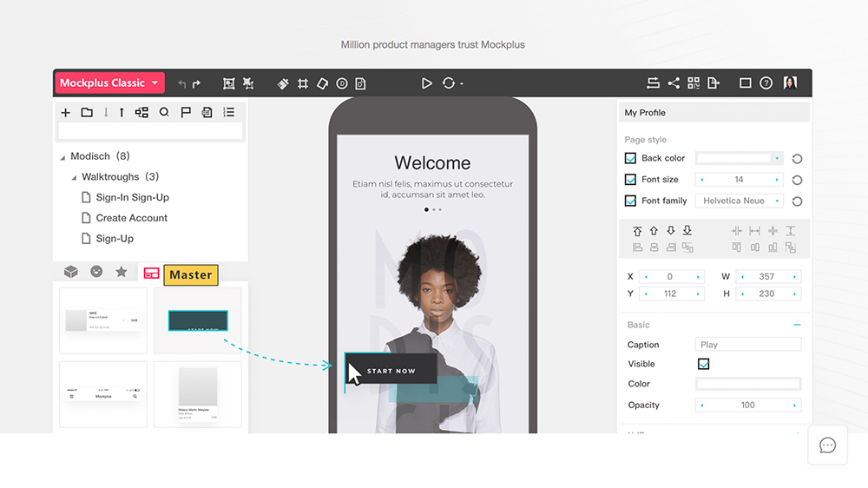Click the redo arrow icon

pos(197,84)
